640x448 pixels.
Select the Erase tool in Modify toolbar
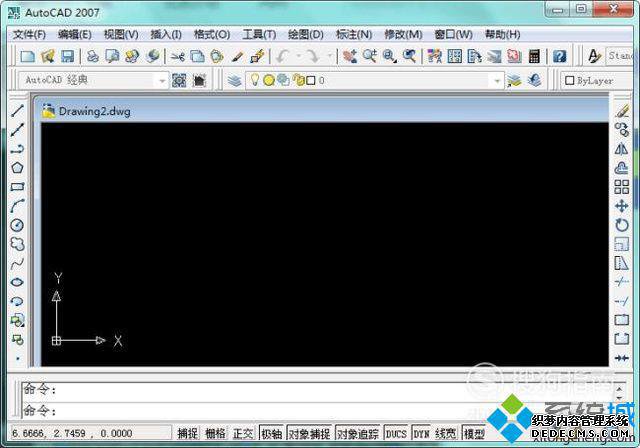[x=622, y=111]
